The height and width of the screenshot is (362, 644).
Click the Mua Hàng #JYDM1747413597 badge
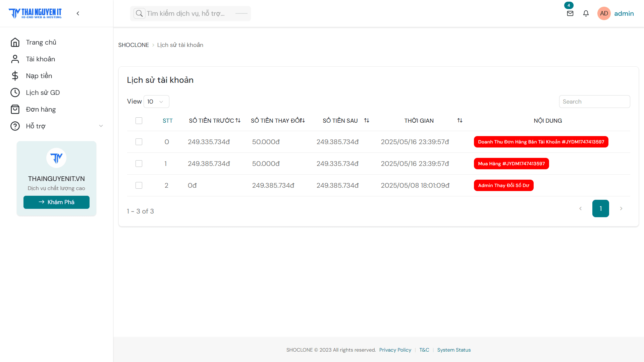(x=512, y=164)
